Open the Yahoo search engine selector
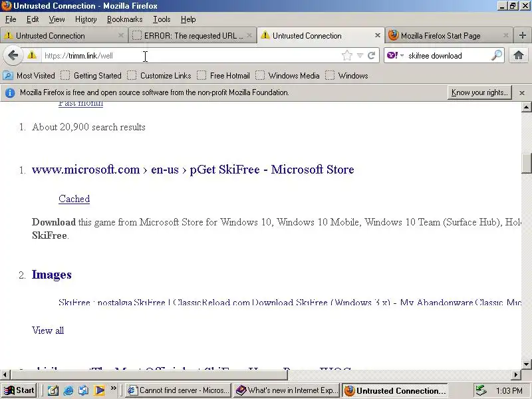Image resolution: width=532 pixels, height=399 pixels. point(395,55)
